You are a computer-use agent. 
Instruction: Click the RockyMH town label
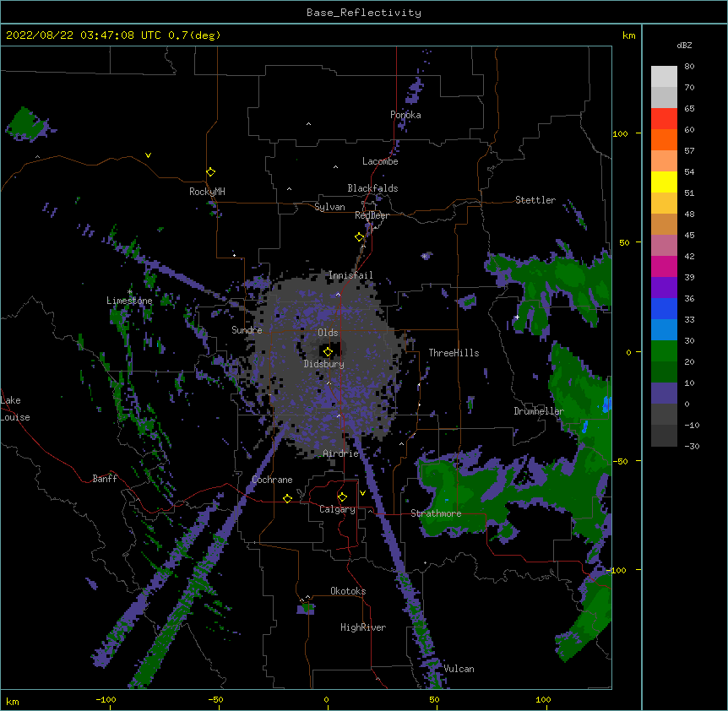pos(207,191)
